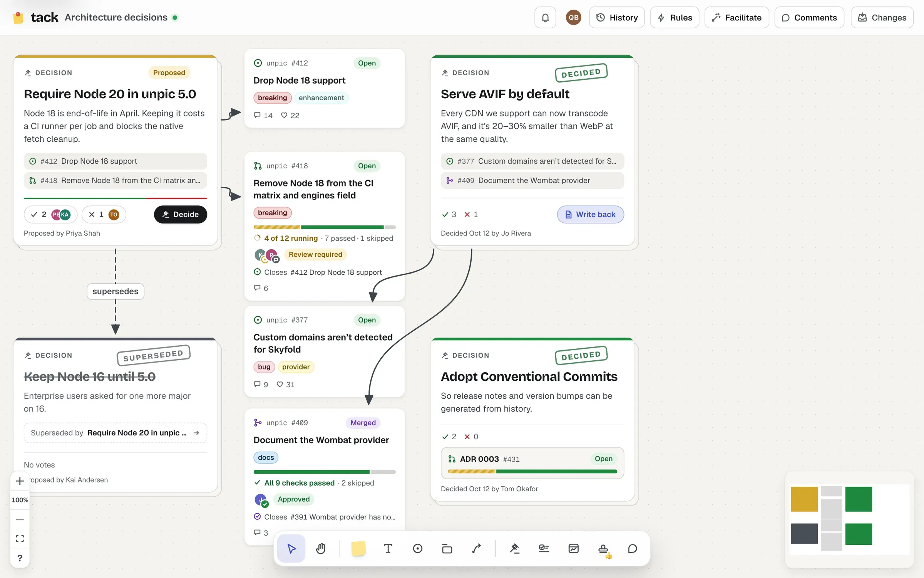The image size is (924, 578).
Task: Click the Architecture decisions board title
Action: pyautogui.click(x=116, y=17)
